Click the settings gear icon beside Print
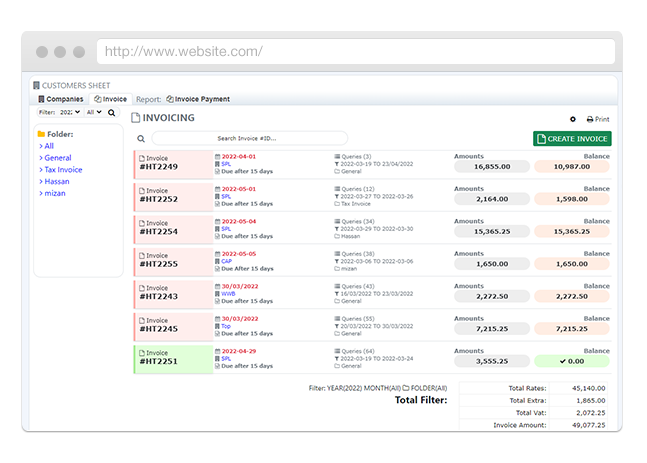Viewport: 647px width, 463px height. (573, 119)
